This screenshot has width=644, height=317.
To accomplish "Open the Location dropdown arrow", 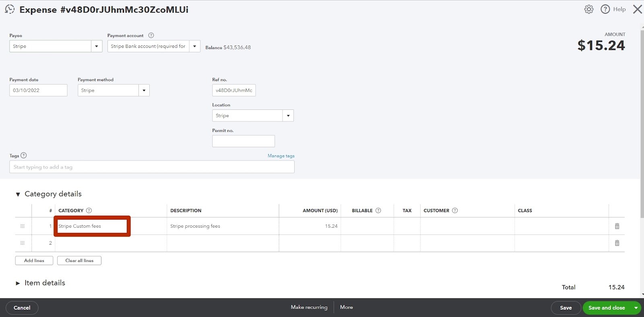I will click(288, 115).
